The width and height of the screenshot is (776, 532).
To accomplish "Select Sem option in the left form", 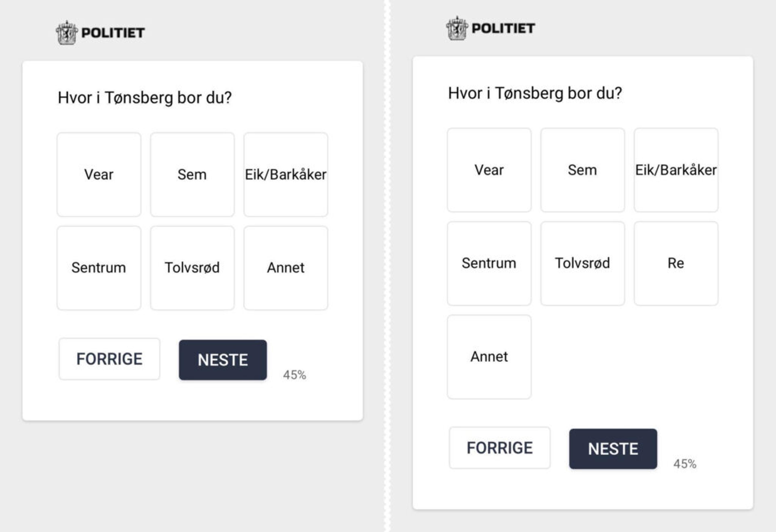I will [x=192, y=175].
